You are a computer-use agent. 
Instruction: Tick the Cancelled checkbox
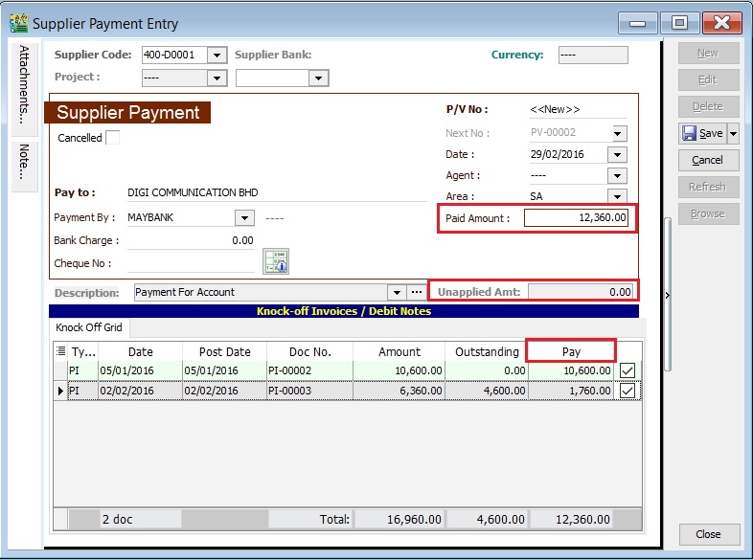tap(113, 138)
